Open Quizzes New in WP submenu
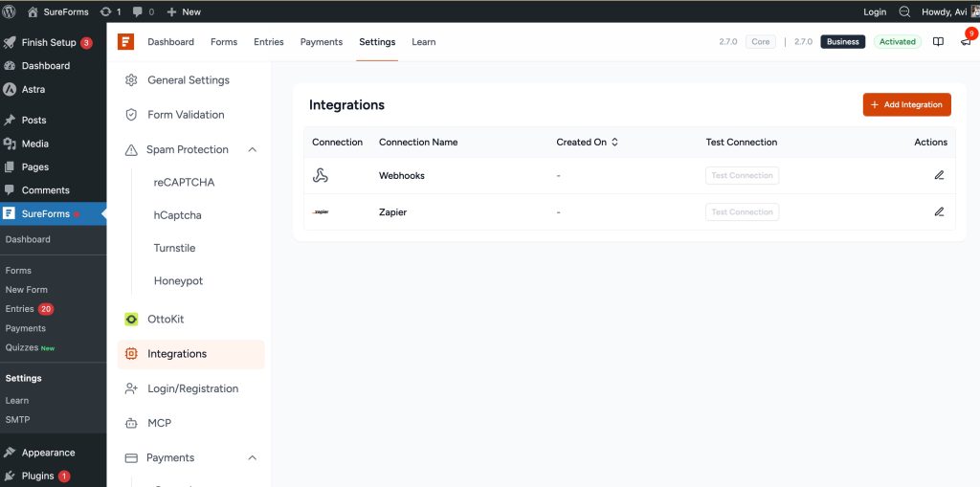The image size is (980, 487). (x=30, y=347)
